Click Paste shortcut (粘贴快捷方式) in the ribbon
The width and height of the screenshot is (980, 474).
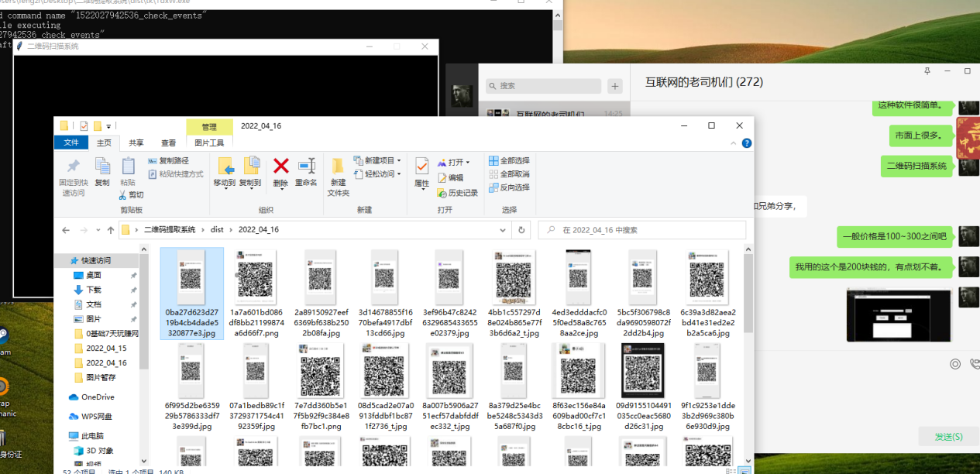pos(176,174)
